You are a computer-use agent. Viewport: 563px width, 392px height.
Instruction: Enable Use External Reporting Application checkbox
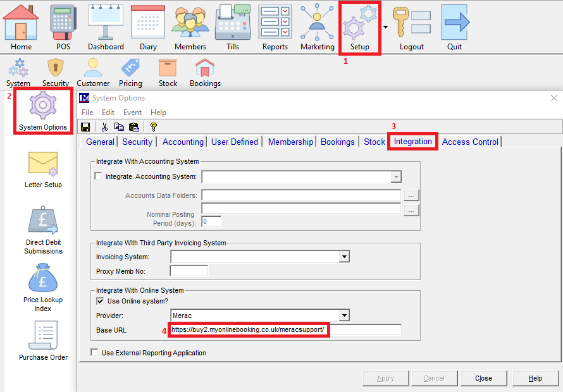tap(94, 353)
